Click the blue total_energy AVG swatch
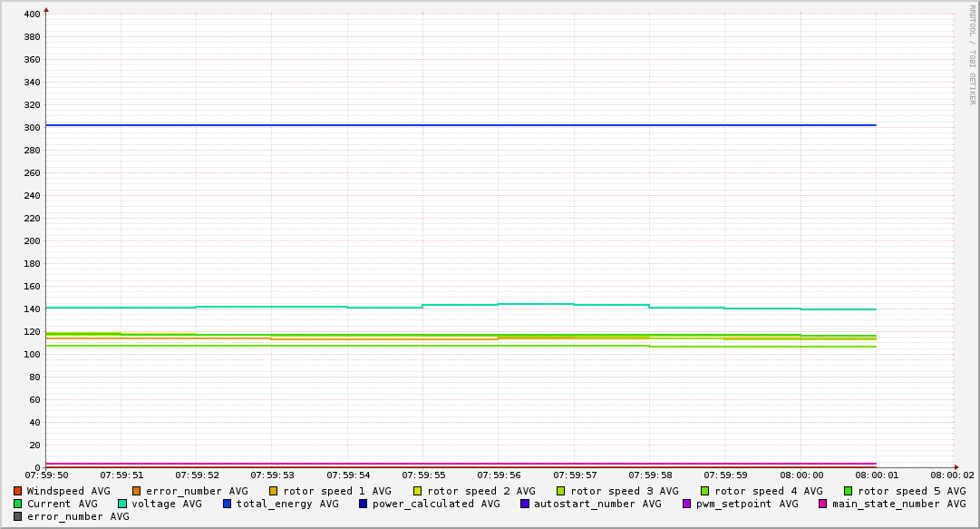This screenshot has width=980, height=529. [x=228, y=504]
